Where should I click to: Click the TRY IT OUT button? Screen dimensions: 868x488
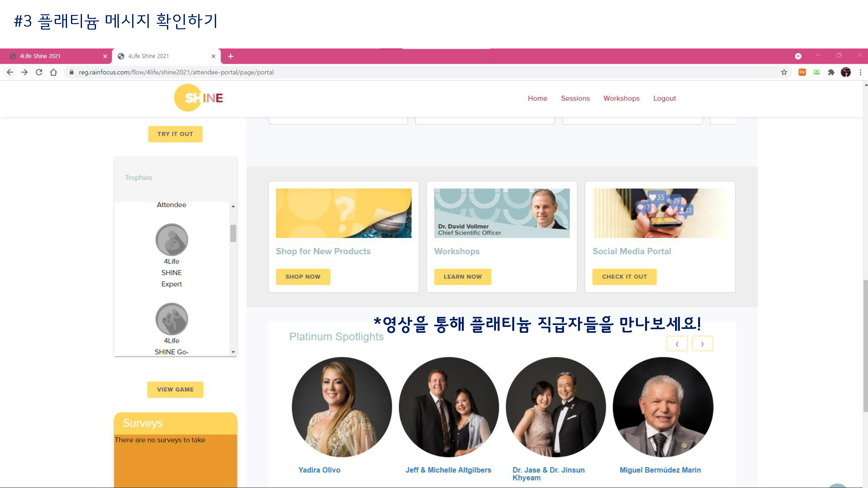coord(175,134)
